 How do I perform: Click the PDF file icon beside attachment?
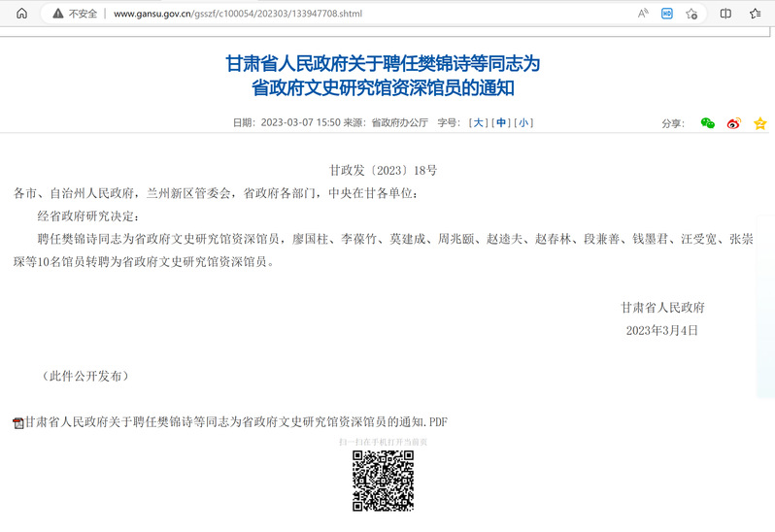pos(17,423)
